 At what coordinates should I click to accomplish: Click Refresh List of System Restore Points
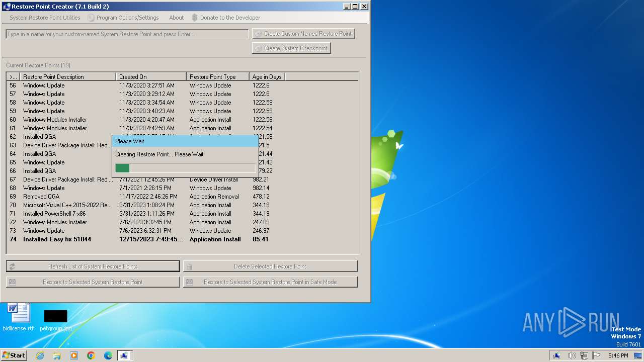[x=93, y=266]
